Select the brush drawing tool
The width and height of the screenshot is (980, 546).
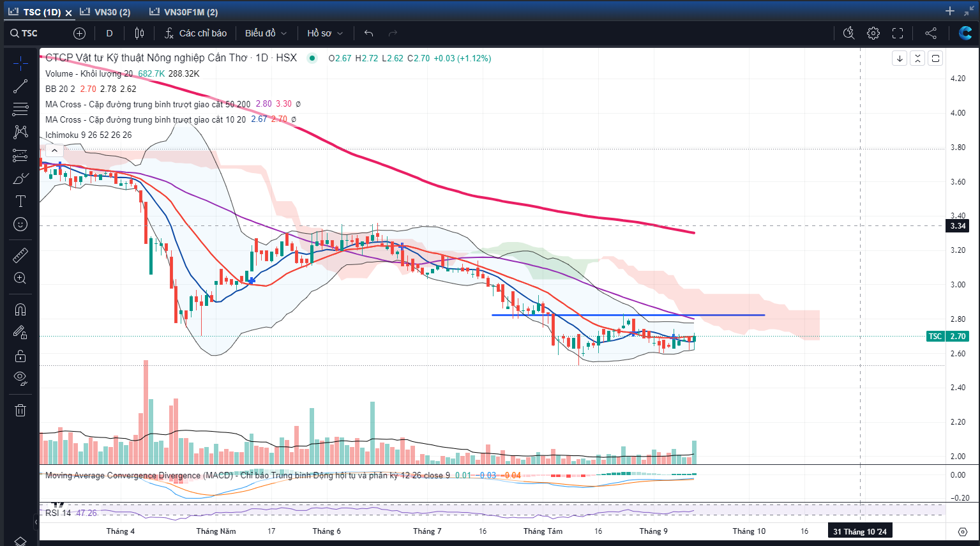[x=20, y=178]
